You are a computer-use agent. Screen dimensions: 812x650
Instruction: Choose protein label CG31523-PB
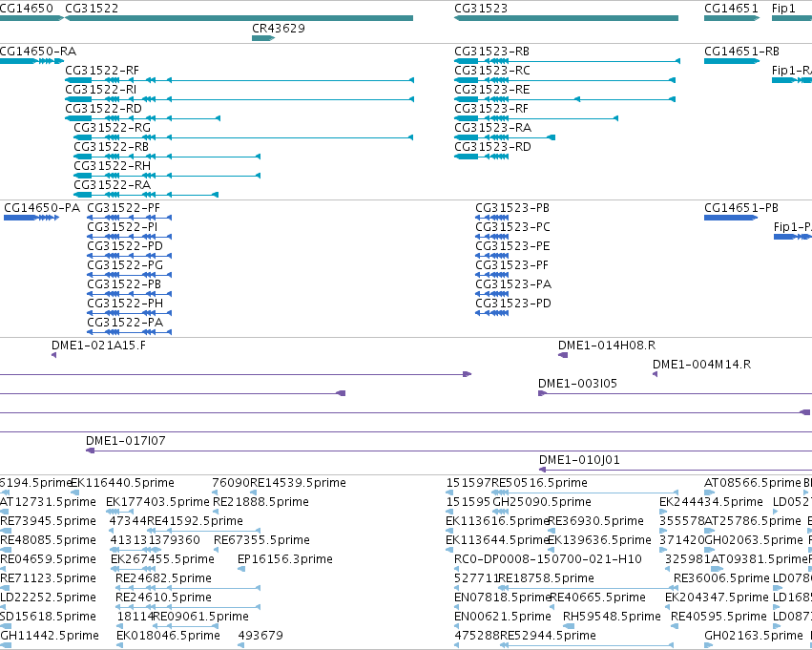coord(512,208)
